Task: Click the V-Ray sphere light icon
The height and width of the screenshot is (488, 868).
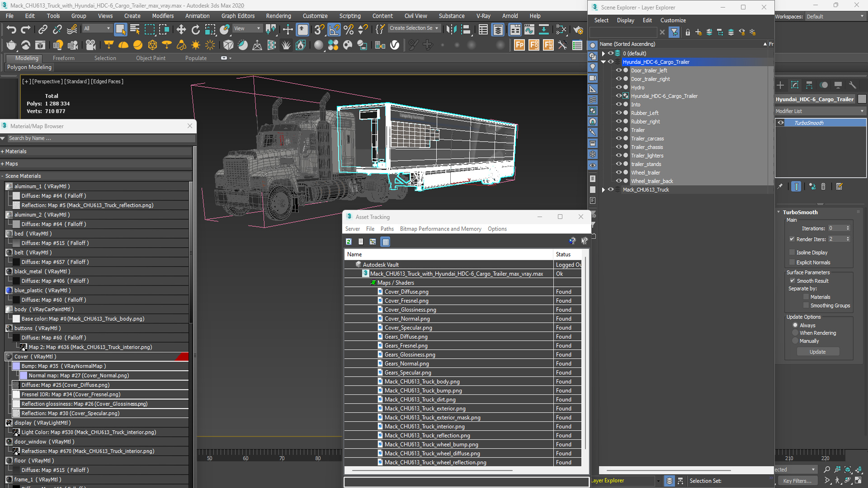Action: 138,45
